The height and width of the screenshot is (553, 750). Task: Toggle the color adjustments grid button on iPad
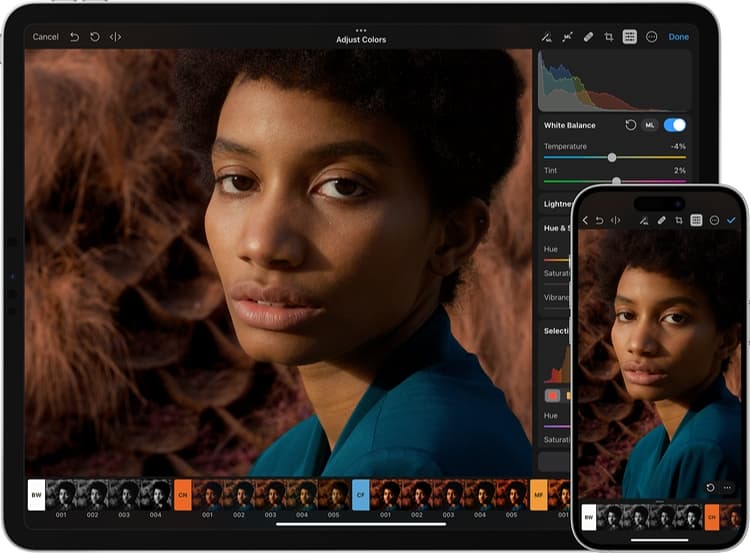coord(629,37)
